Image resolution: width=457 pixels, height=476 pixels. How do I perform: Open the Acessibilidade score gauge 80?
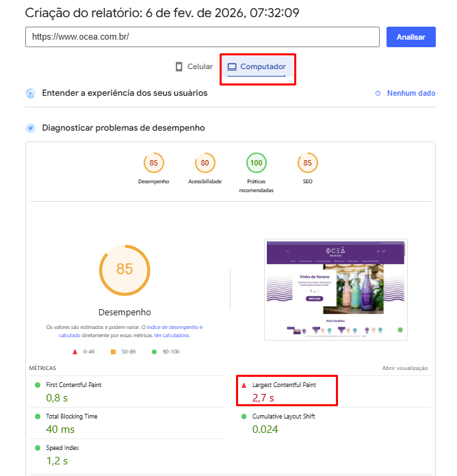pos(205,163)
